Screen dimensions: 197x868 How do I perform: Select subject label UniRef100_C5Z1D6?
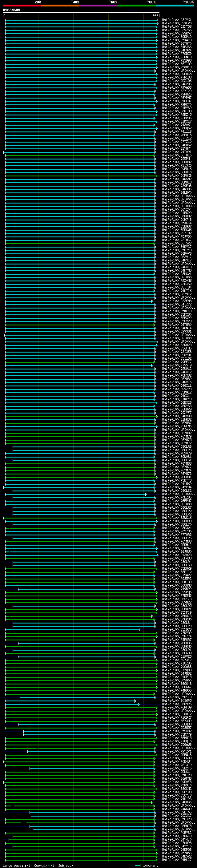(x=176, y=81)
